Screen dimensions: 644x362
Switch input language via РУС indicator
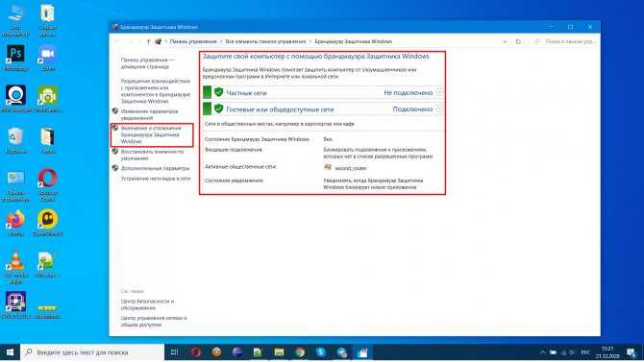pyautogui.click(x=585, y=352)
